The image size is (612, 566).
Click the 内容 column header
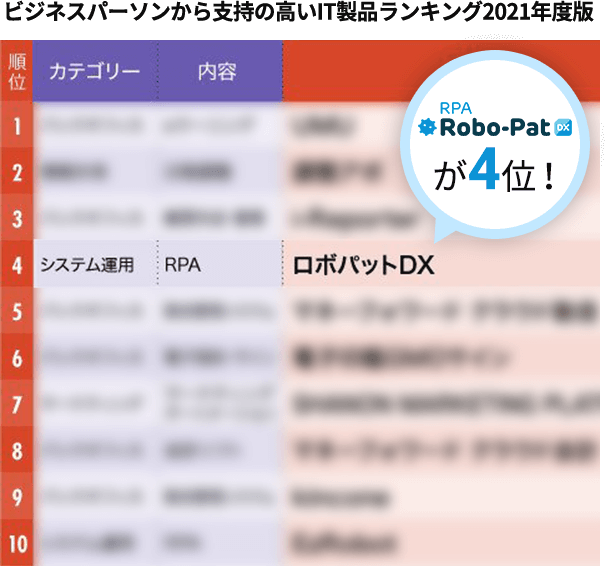tap(220, 71)
